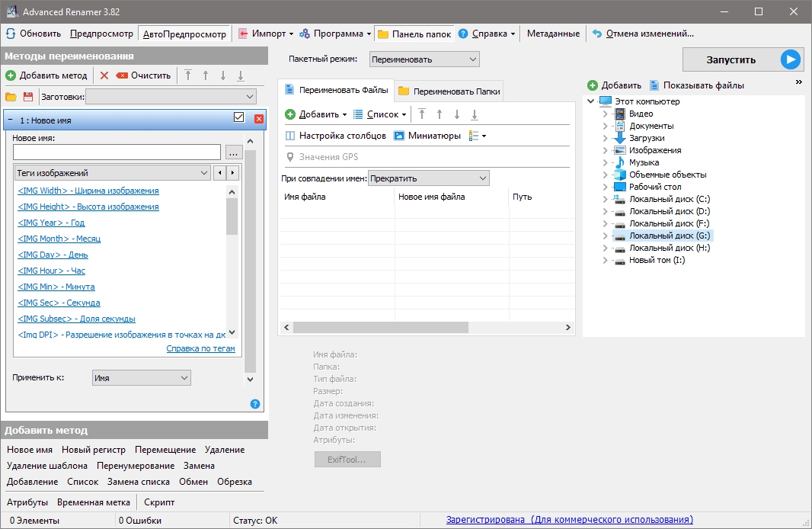Image resolution: width=812 pixels, height=529 pixels.
Task: Toggle АвтоПредпросмотр mode
Action: (x=184, y=34)
